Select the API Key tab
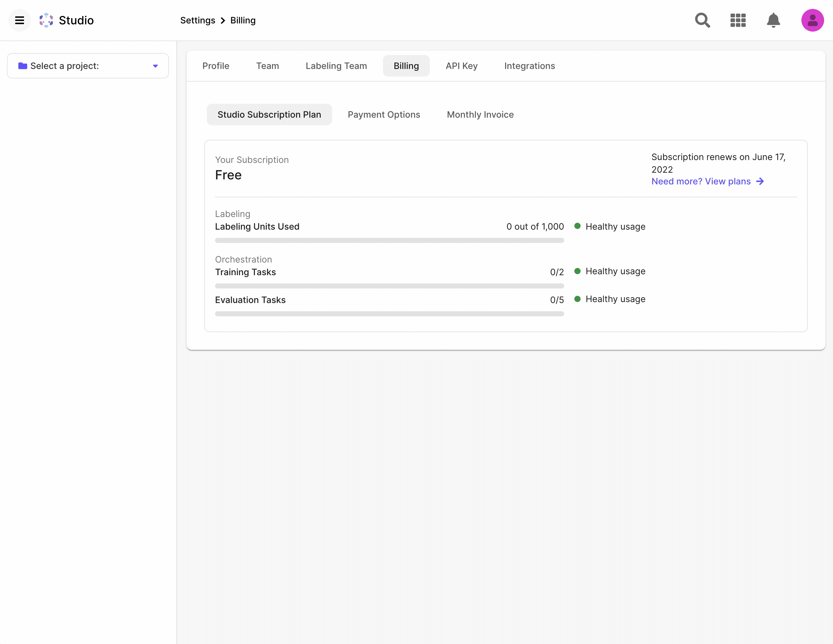The width and height of the screenshot is (833, 644). 461,66
